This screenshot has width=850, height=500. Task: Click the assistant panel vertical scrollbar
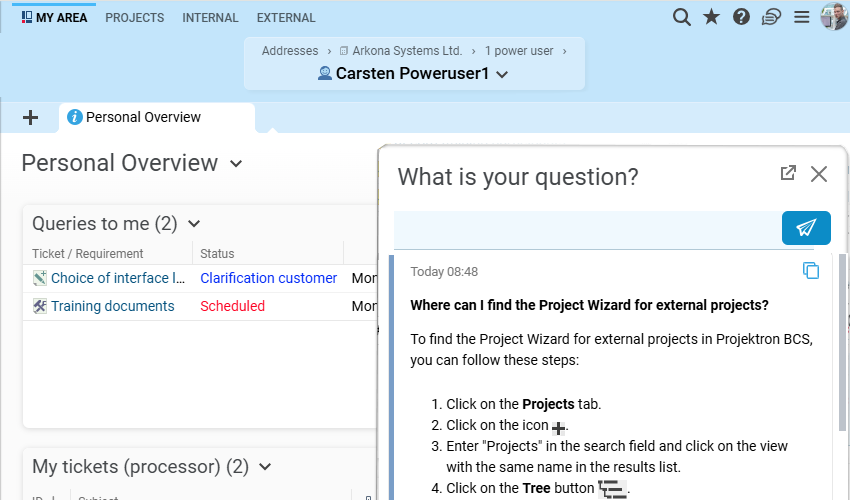(x=842, y=342)
